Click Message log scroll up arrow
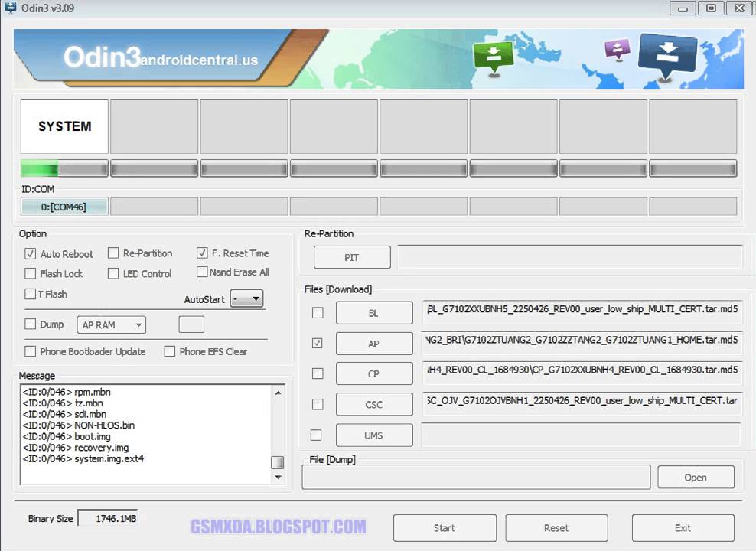The image size is (756, 551). (278, 393)
